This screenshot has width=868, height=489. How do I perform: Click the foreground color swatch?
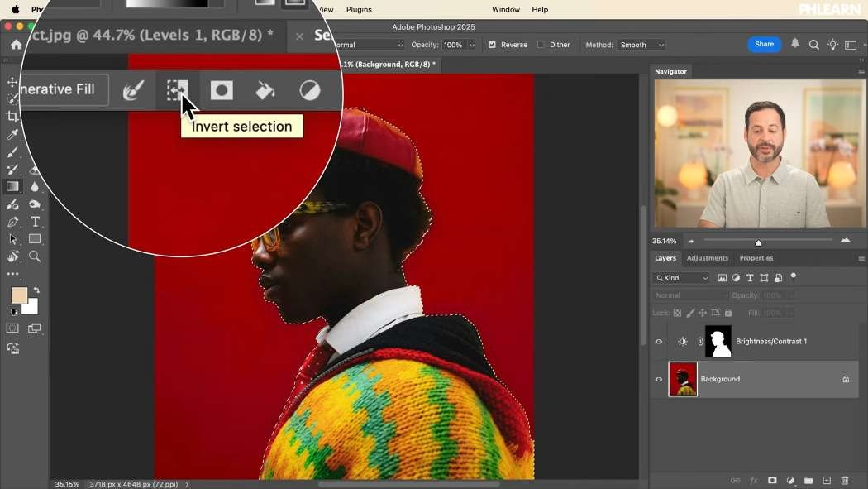19,295
